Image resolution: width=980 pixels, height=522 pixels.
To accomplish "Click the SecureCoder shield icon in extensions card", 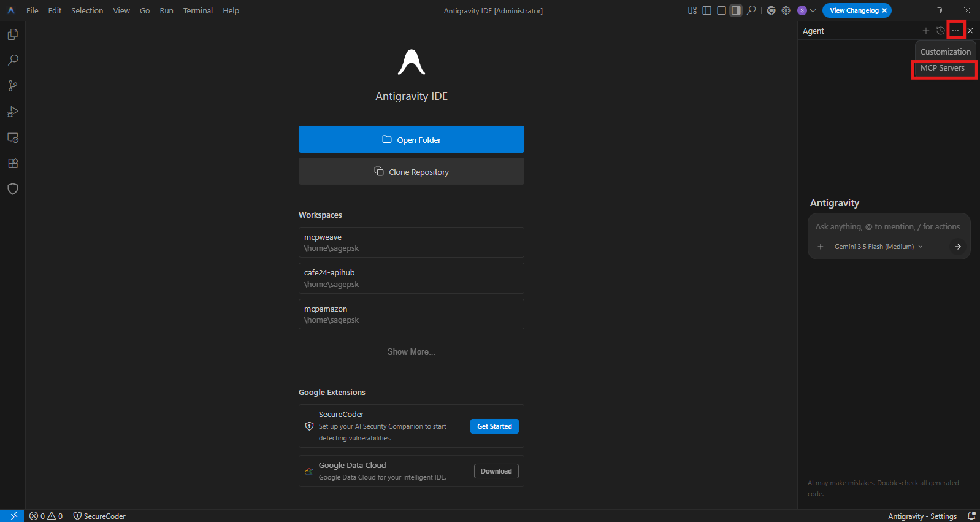I will [309, 426].
